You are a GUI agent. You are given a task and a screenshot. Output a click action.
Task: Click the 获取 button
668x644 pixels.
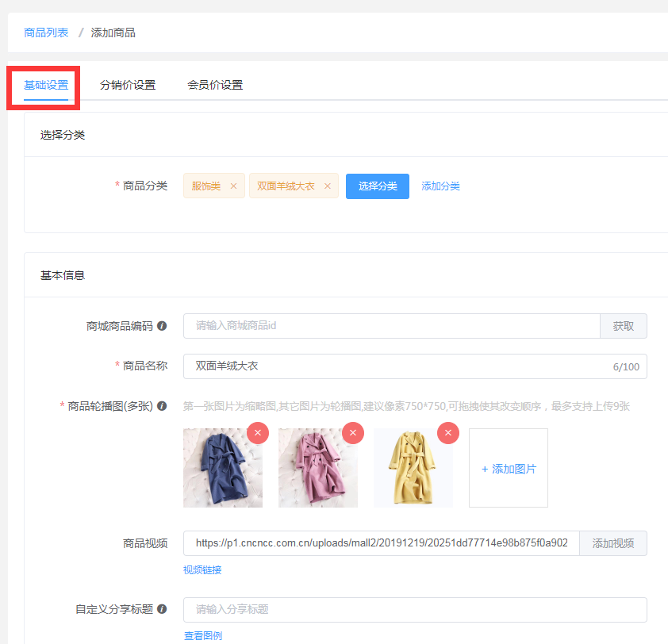(624, 326)
